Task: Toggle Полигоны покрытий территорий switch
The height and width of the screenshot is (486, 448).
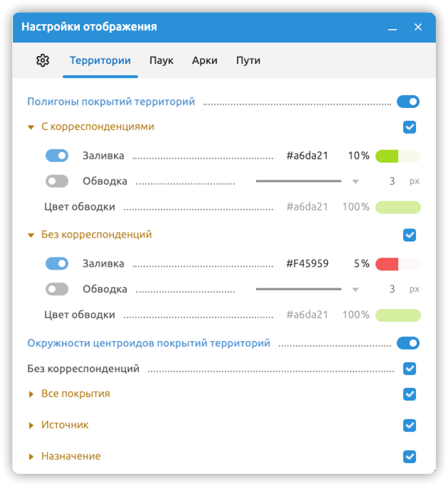Action: coord(408,102)
